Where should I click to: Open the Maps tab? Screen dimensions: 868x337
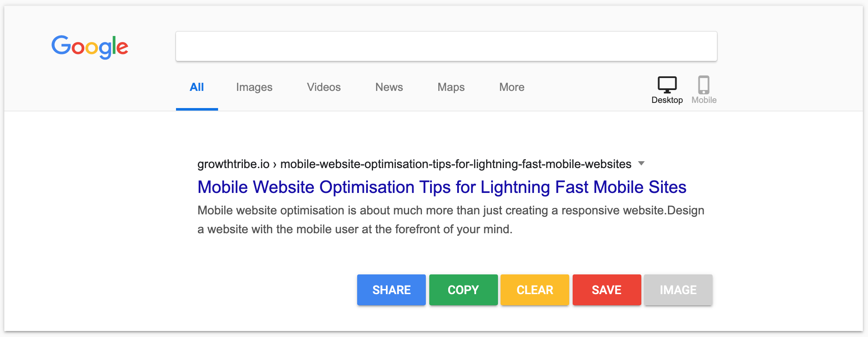pyautogui.click(x=451, y=87)
